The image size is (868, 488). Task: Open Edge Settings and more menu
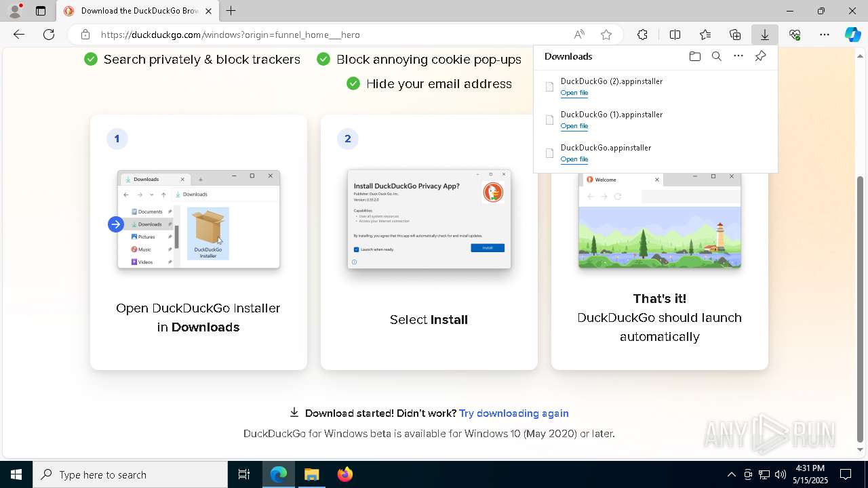[x=825, y=35]
